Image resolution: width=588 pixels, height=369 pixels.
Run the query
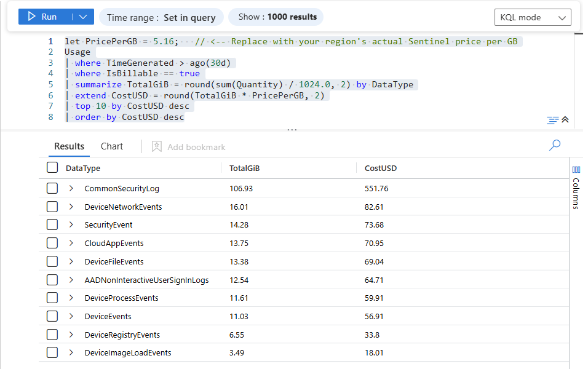coord(42,17)
